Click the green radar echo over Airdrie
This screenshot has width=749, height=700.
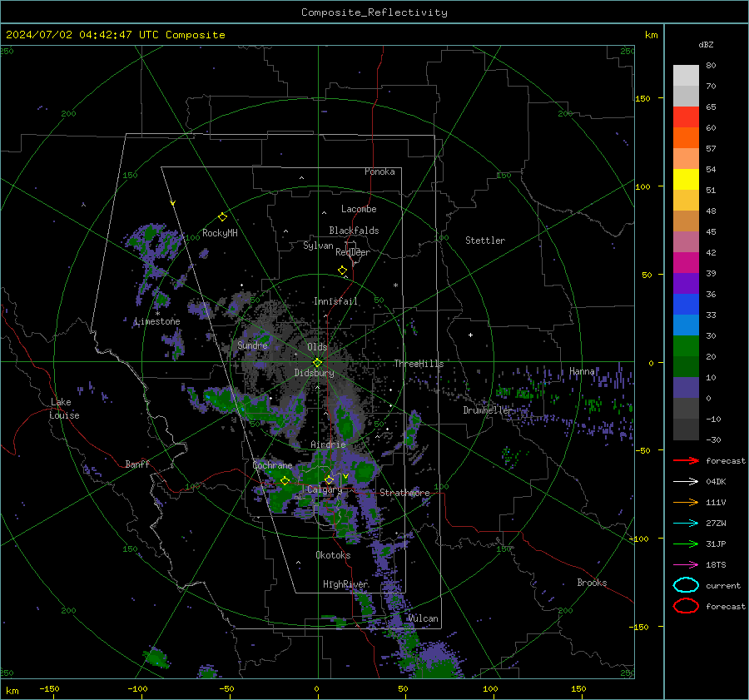345,424
